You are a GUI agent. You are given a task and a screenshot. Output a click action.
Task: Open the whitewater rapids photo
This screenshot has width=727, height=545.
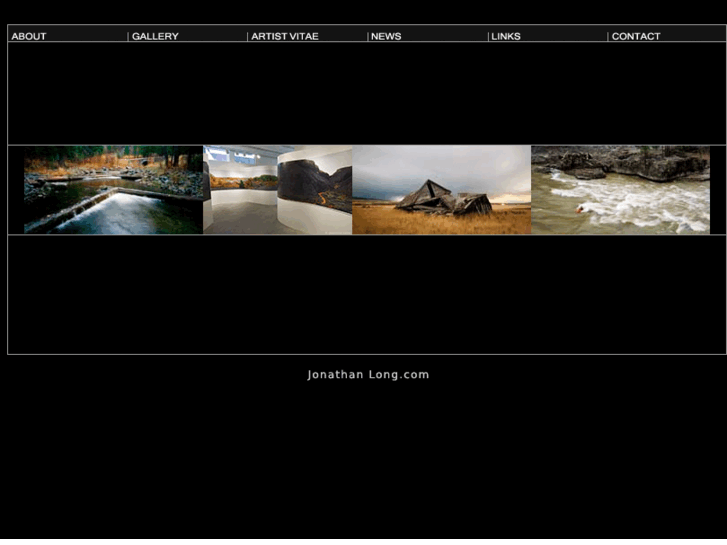click(620, 190)
